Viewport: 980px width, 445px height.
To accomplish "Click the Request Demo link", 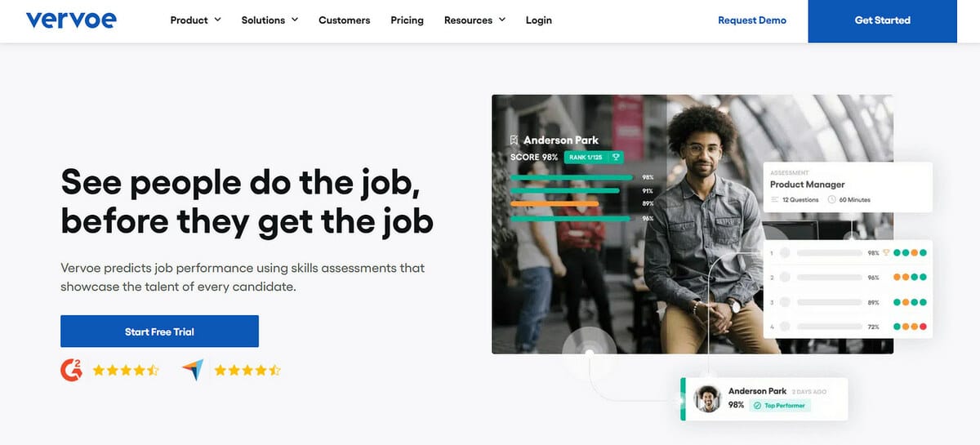I will 752,20.
